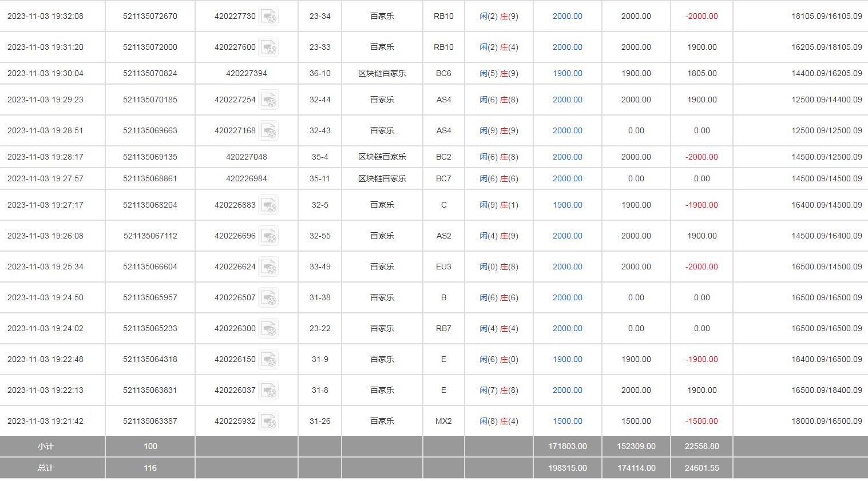Click replay icon for round 420226037
The width and height of the screenshot is (868, 481).
click(268, 391)
